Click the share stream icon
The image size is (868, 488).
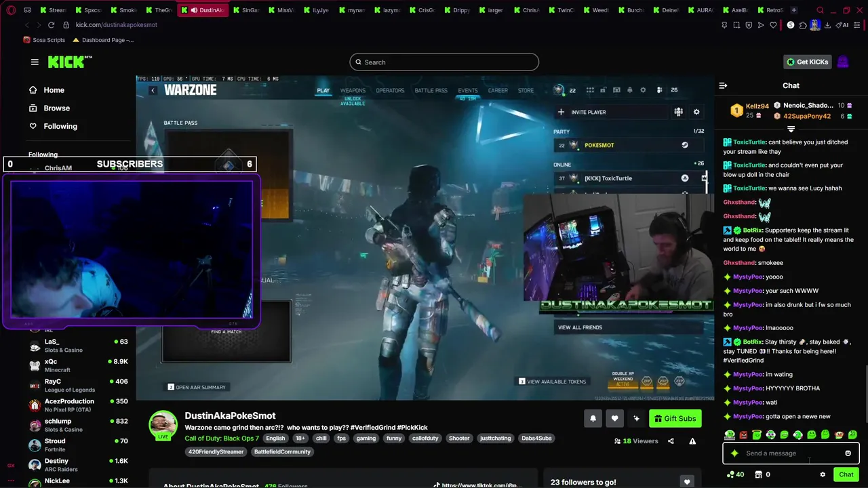click(x=671, y=441)
